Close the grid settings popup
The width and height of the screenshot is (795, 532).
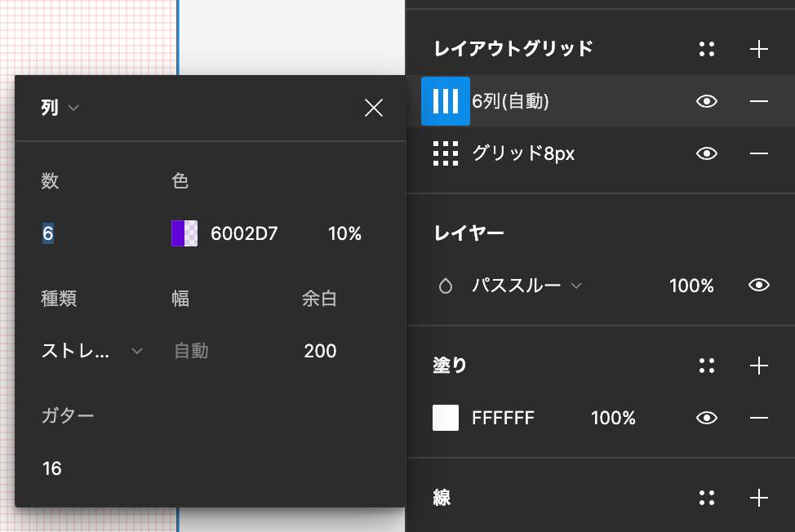pyautogui.click(x=374, y=108)
